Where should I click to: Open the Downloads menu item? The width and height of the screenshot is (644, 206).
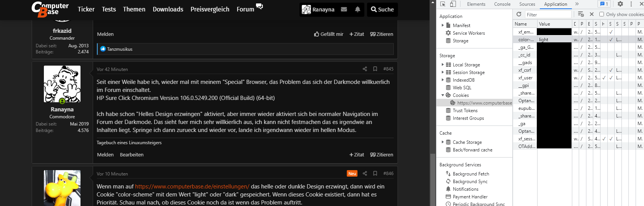click(168, 10)
